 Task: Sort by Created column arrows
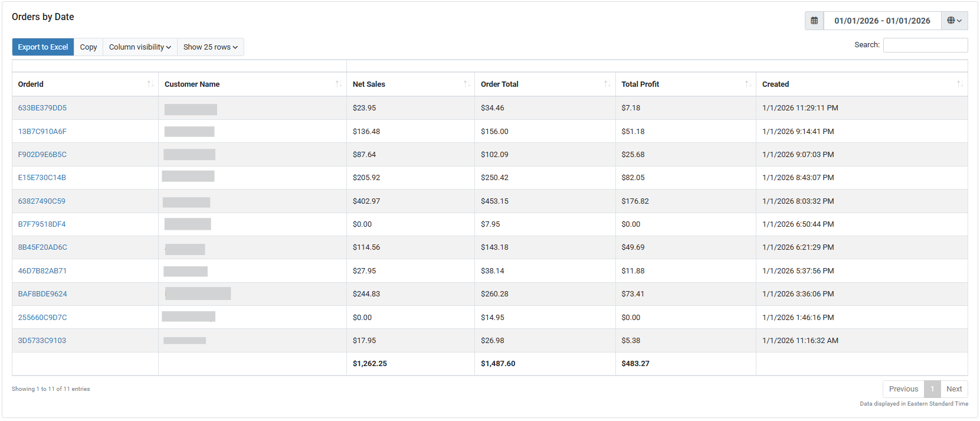coord(959,84)
